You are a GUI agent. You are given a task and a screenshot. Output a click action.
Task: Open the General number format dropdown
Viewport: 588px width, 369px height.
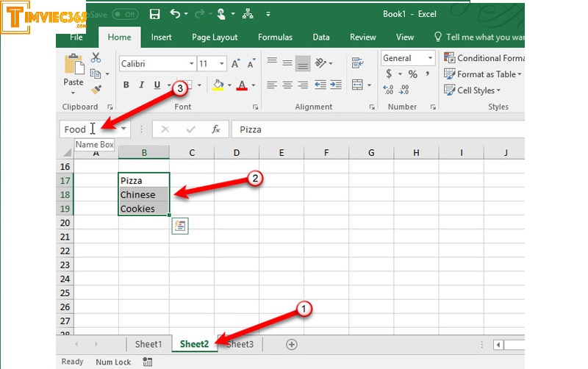point(430,58)
